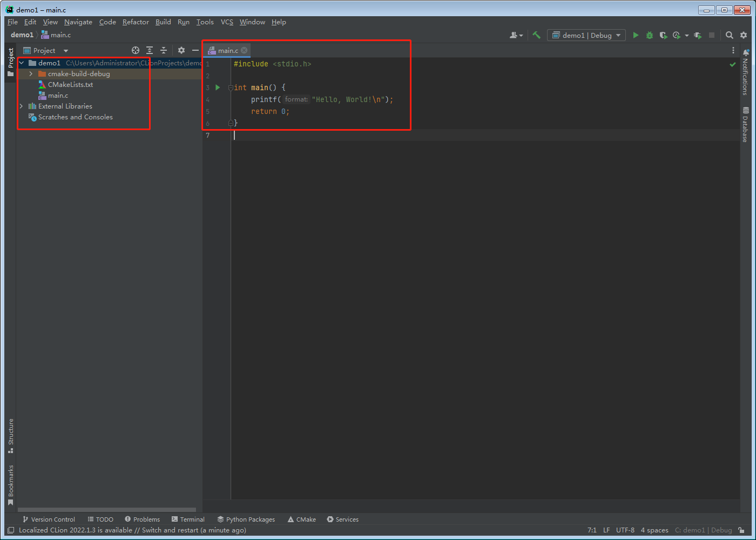
Task: Open the Code With Me user icon
Action: [x=516, y=35]
